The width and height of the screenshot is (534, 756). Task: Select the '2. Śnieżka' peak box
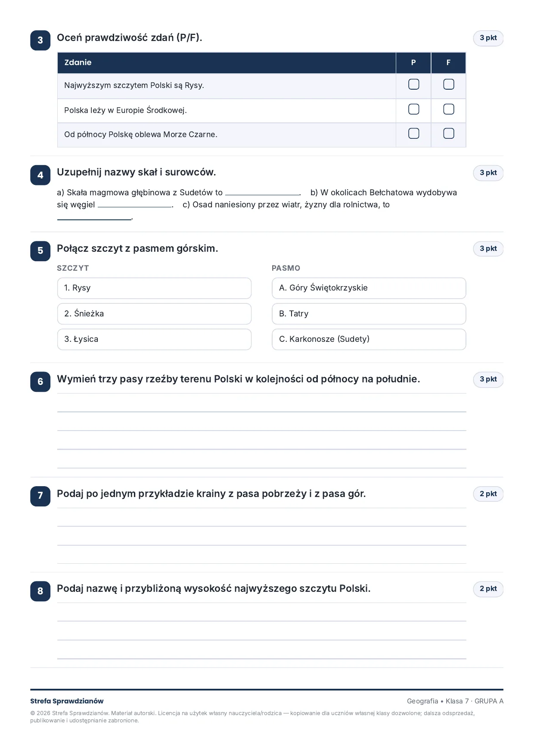[154, 314]
